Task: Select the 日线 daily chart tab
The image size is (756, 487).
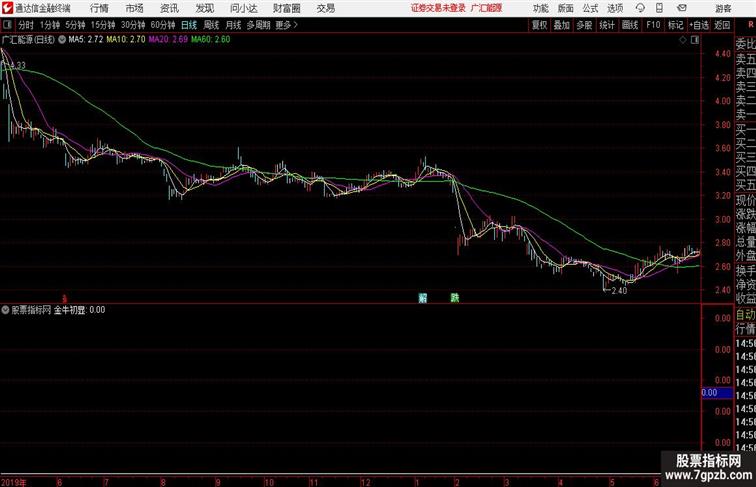Action: pyautogui.click(x=189, y=25)
